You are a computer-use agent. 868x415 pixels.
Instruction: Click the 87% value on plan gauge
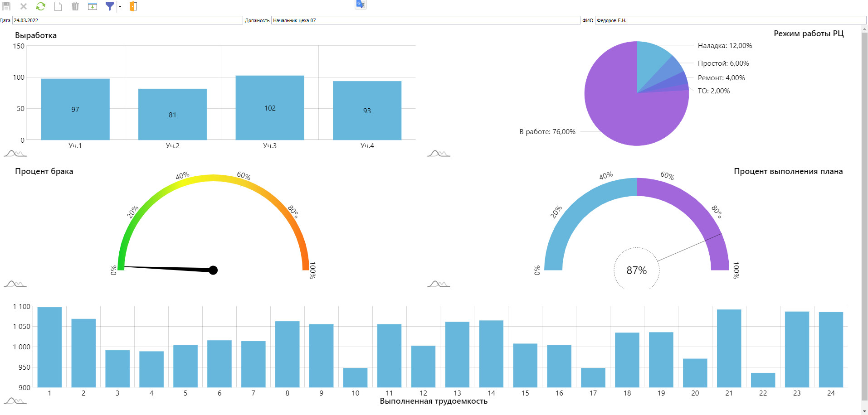click(636, 270)
